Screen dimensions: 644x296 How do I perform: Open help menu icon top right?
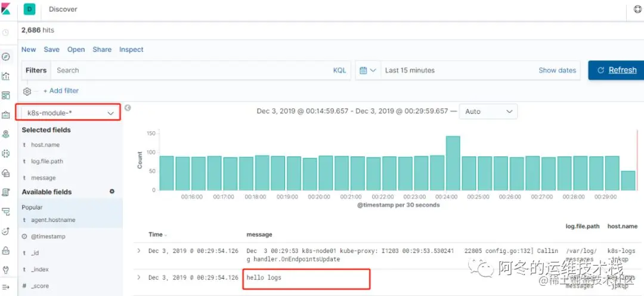(637, 10)
